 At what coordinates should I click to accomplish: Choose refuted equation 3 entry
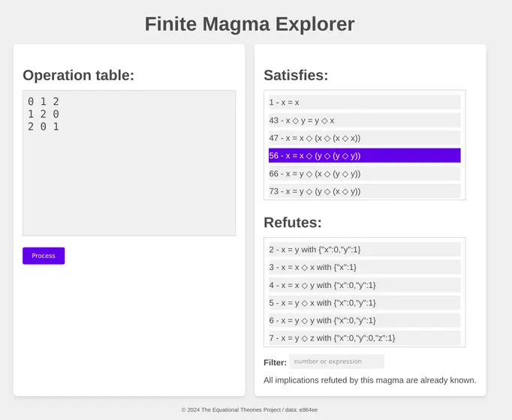[x=364, y=267]
